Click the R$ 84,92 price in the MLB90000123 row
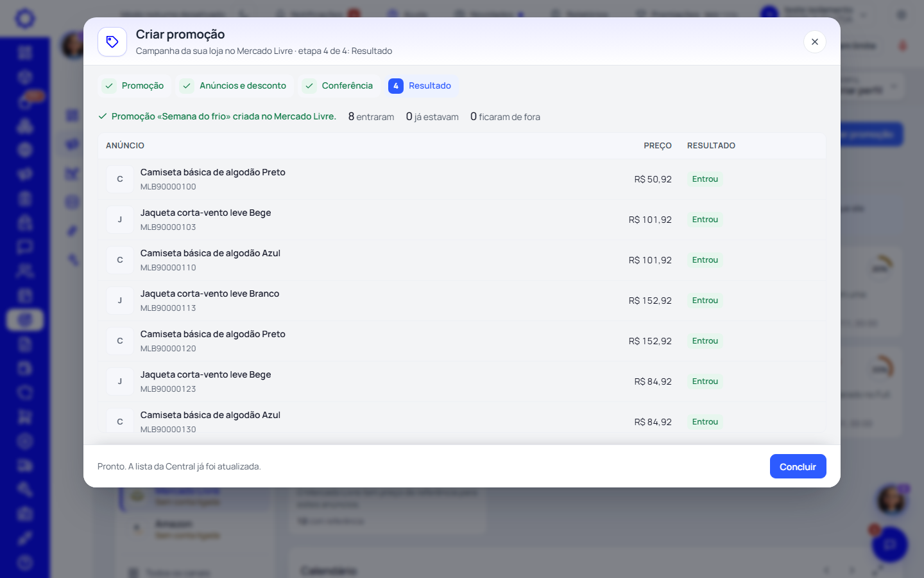 [653, 381]
